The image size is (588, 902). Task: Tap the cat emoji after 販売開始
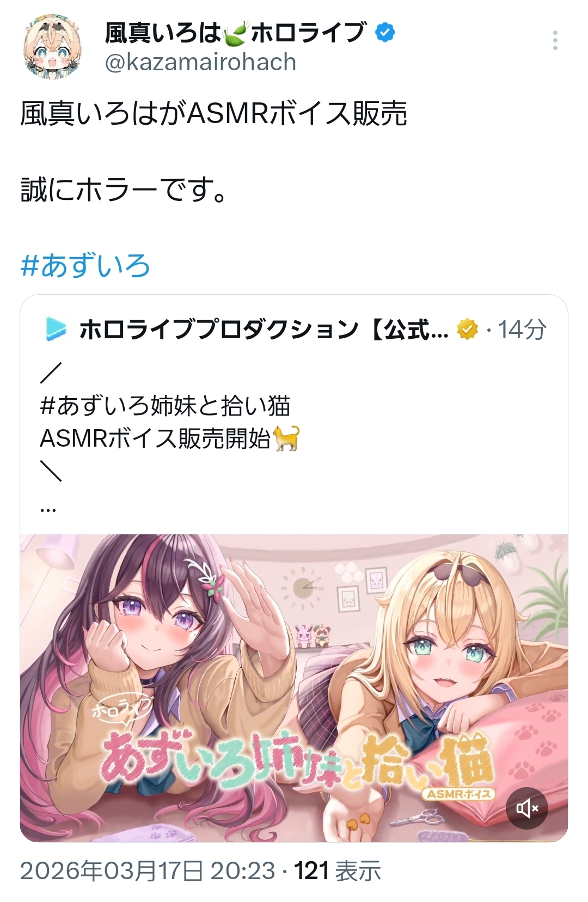click(286, 438)
